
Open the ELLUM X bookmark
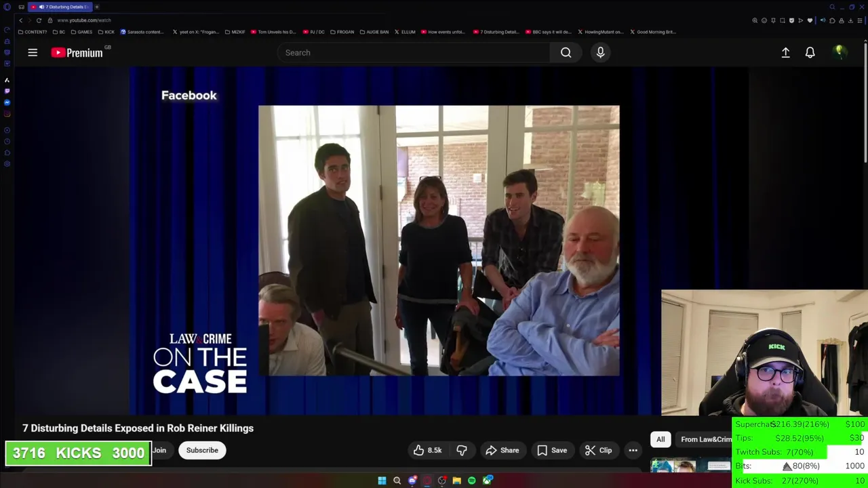pos(405,32)
